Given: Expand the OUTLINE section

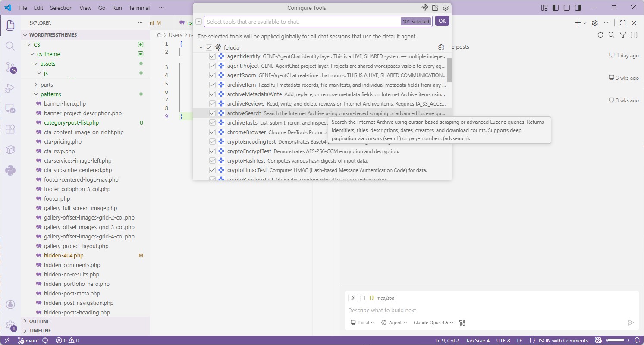Looking at the screenshot, I should click(x=38, y=321).
